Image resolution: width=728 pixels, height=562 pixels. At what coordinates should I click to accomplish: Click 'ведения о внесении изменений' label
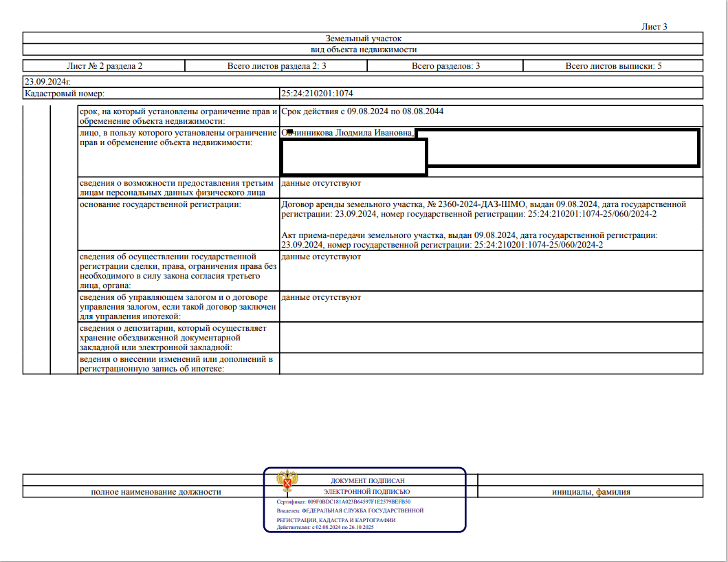point(176,364)
